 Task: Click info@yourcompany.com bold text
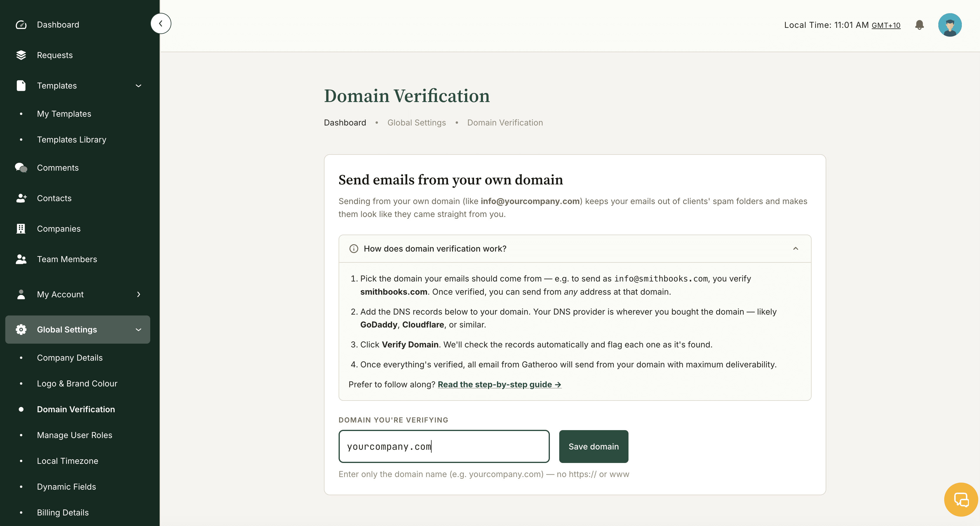[530, 201]
